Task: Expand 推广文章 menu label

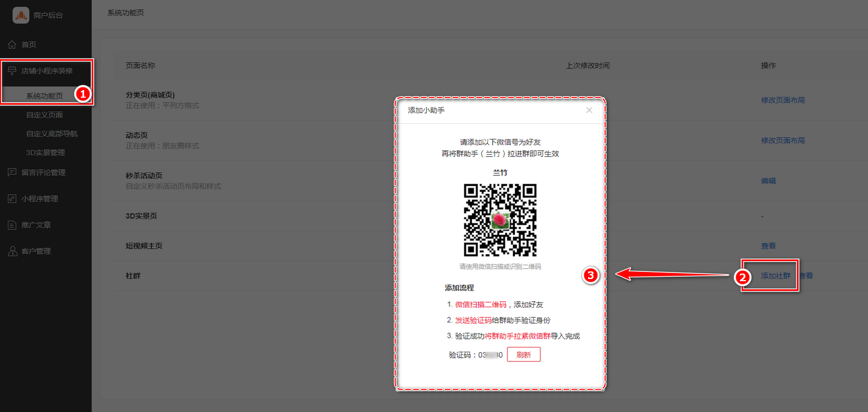Action: [x=36, y=225]
